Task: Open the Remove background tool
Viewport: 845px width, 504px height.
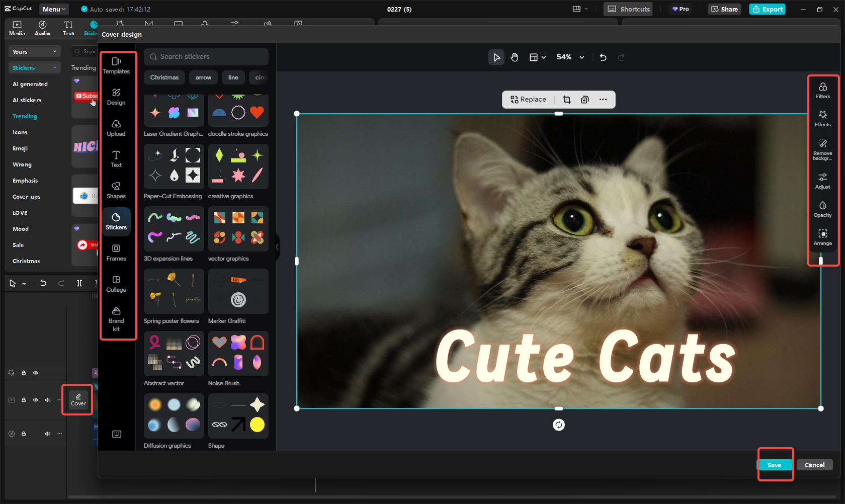Action: coord(823,148)
